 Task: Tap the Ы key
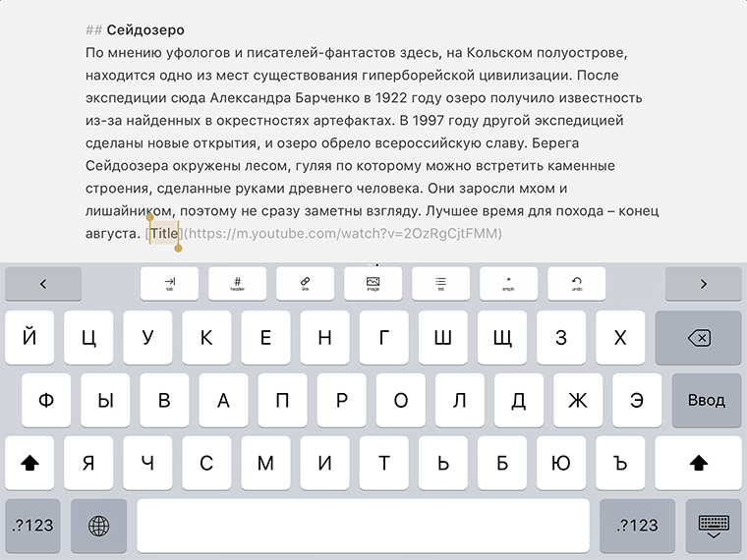point(105,401)
